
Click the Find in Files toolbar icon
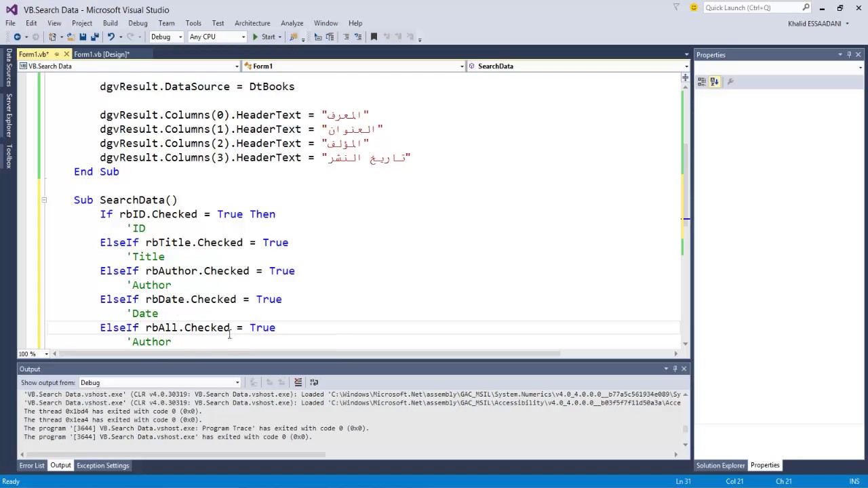click(x=294, y=37)
